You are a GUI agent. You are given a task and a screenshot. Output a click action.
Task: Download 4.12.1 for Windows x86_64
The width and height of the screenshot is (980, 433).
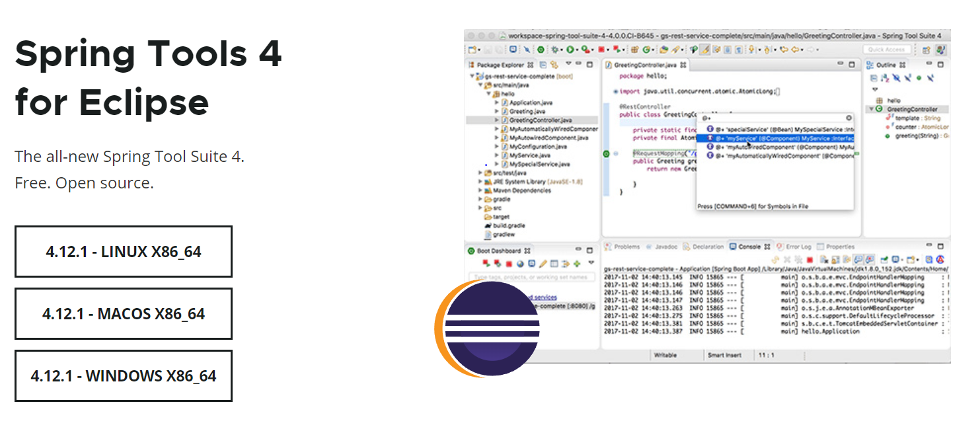tap(123, 375)
